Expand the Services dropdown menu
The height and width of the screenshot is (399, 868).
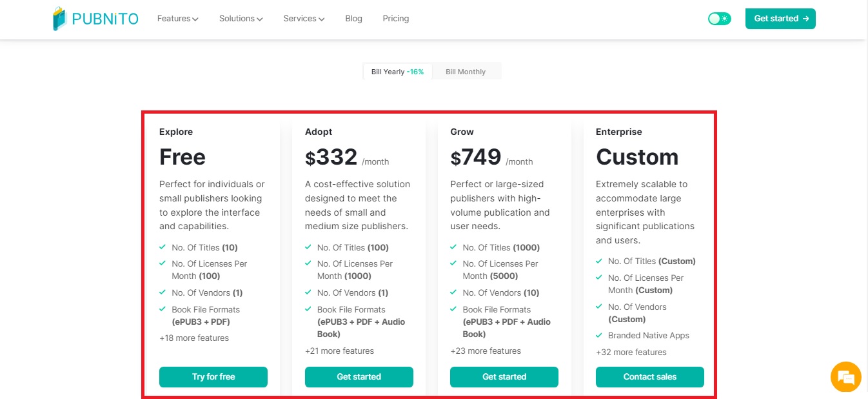304,19
